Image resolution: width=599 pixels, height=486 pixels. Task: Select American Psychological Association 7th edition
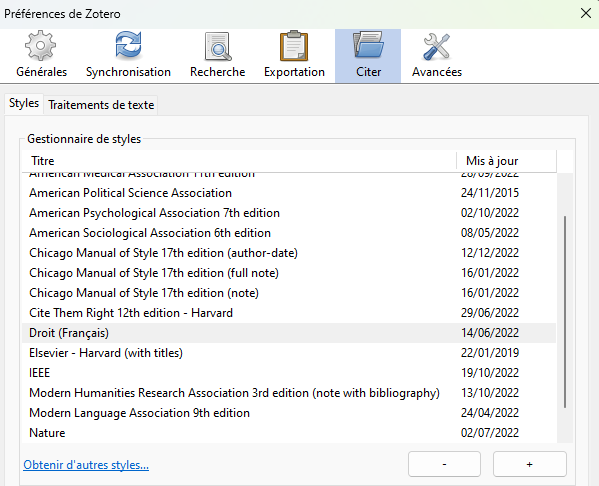tap(289, 213)
